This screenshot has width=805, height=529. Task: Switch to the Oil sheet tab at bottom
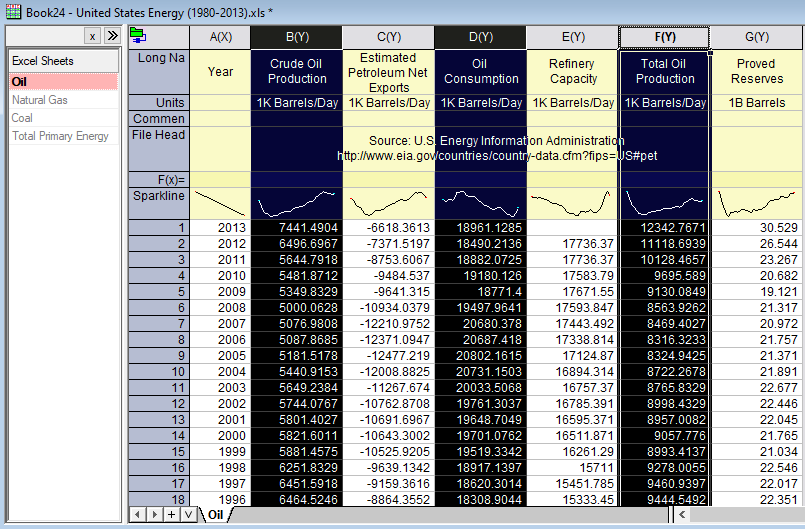pos(216,515)
